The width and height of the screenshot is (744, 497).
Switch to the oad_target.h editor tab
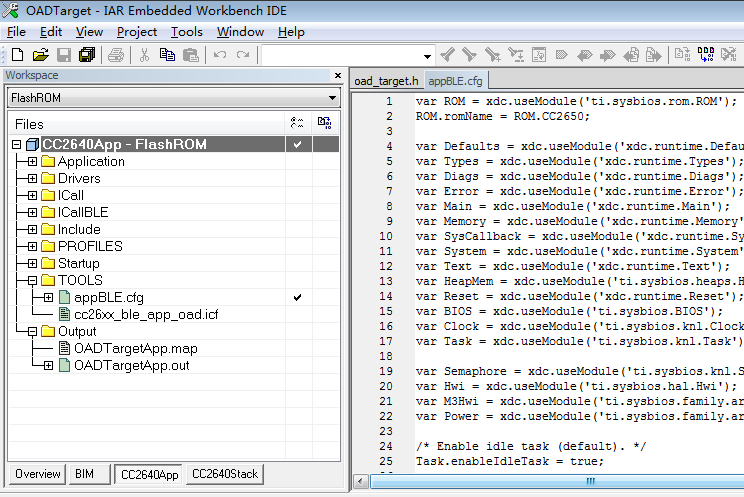[386, 81]
